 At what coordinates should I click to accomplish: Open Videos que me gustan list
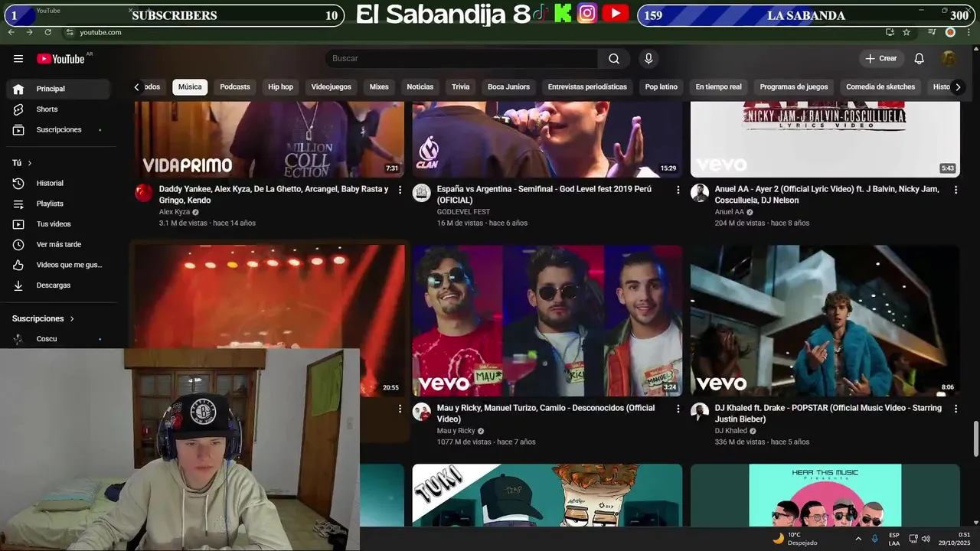58,265
